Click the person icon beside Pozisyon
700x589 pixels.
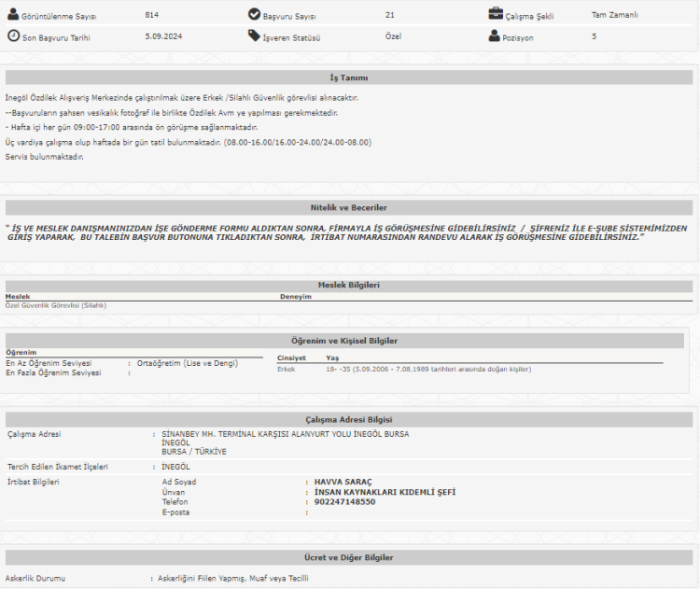(496, 35)
